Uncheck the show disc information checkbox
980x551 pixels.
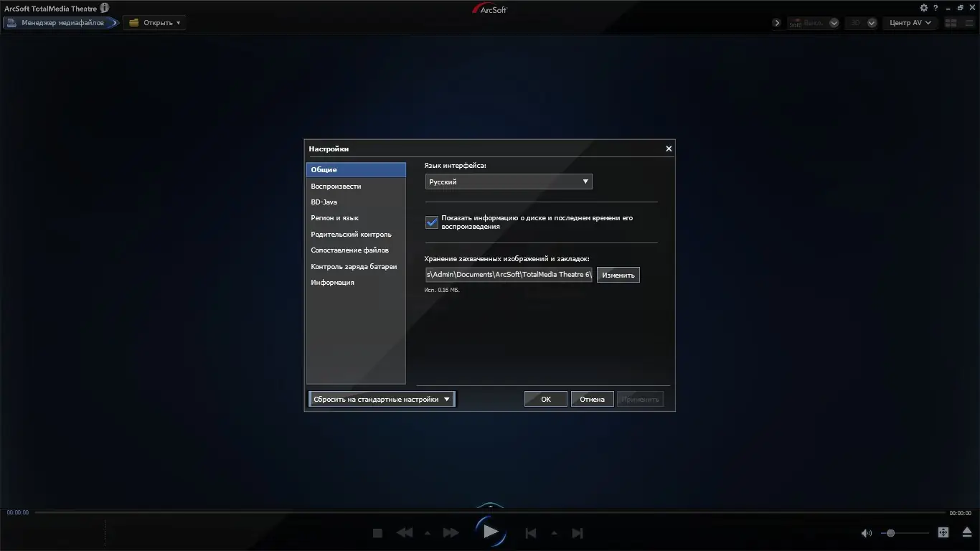(x=432, y=222)
